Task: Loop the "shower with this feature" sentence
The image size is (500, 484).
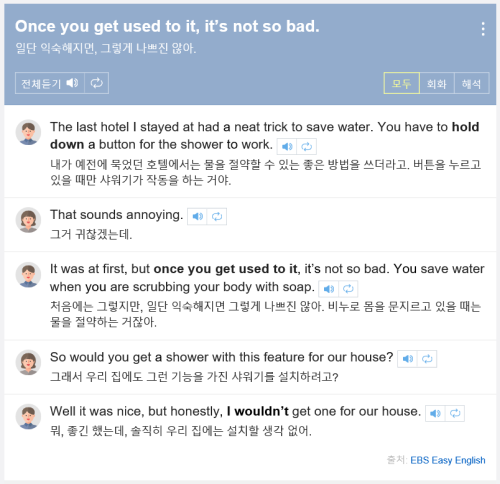Action: pos(427,359)
